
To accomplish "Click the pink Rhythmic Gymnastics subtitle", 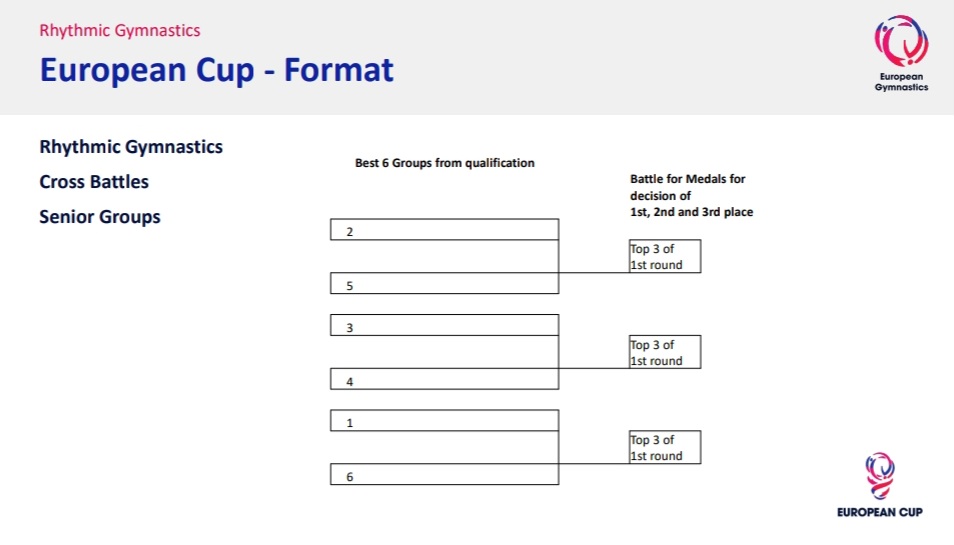I will point(120,30).
